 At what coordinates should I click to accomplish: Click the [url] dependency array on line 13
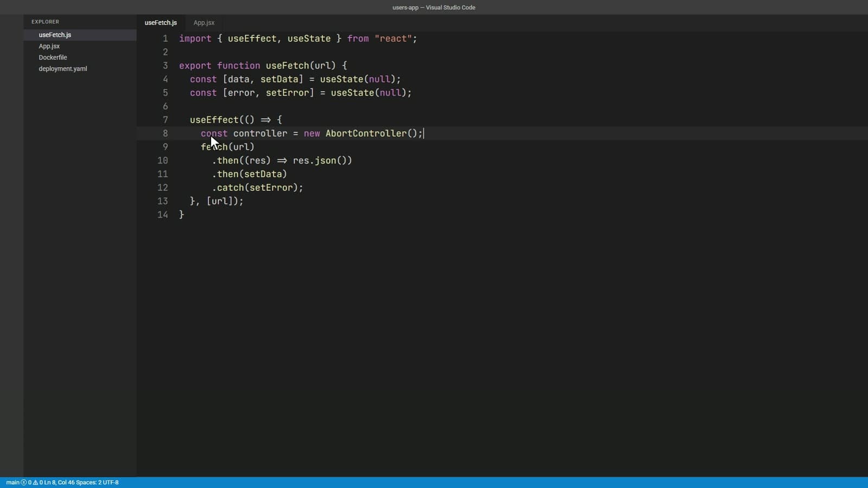(x=220, y=201)
